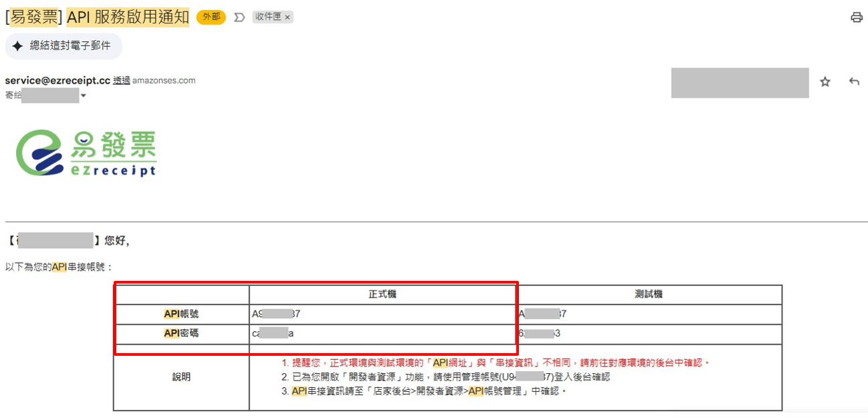Screen dimensions: 868x418
Task: Click the red reminder text line
Action: point(495,362)
